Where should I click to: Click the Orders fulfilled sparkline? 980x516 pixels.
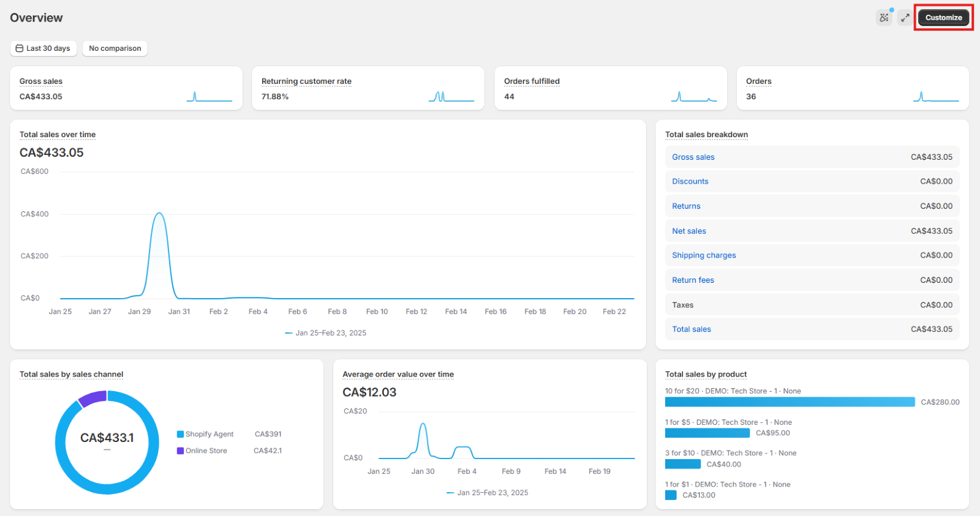click(x=693, y=97)
